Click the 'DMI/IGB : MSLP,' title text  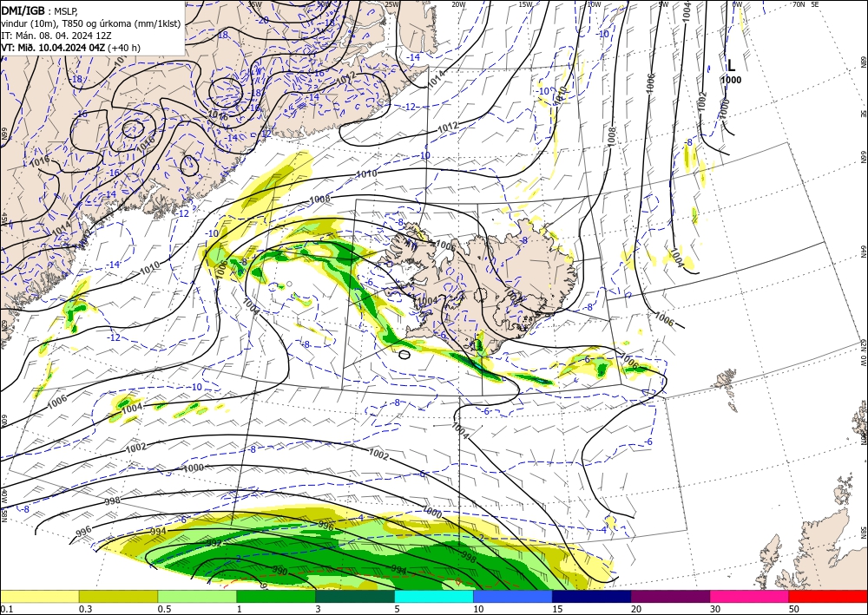pos(40,10)
